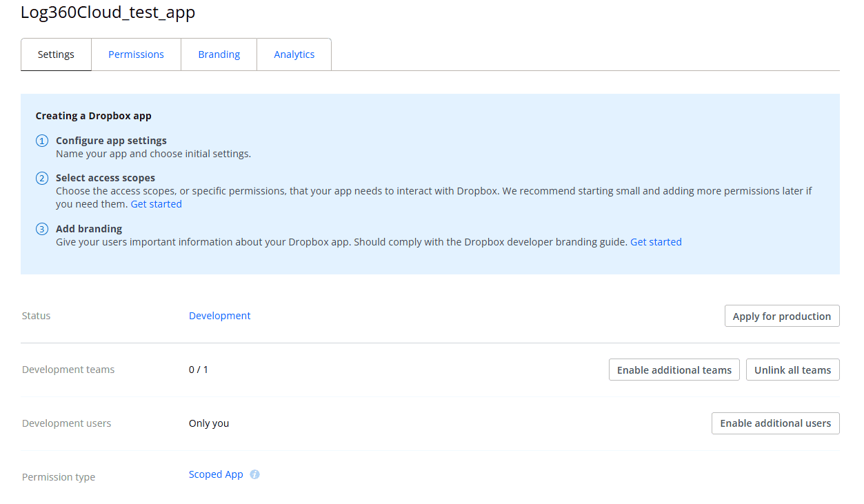This screenshot has height=504, width=864.
Task: Click the info icon beside Scoped App
Action: click(x=254, y=474)
